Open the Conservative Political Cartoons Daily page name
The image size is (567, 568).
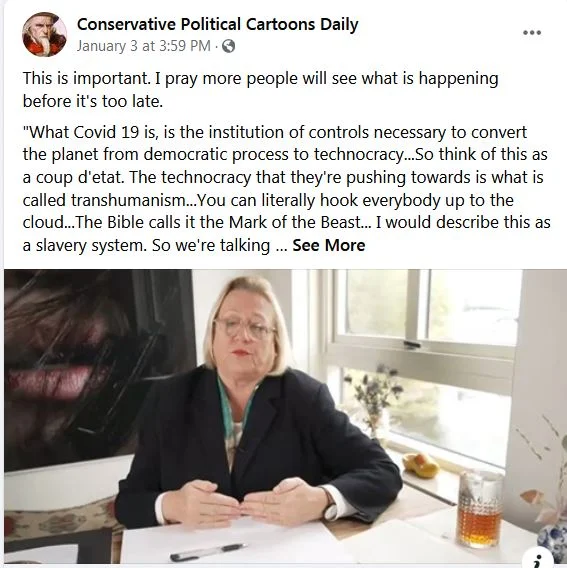(x=217, y=24)
